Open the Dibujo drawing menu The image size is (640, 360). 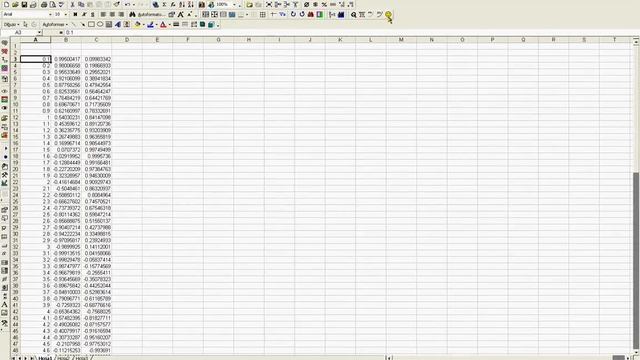pyautogui.click(x=11, y=24)
